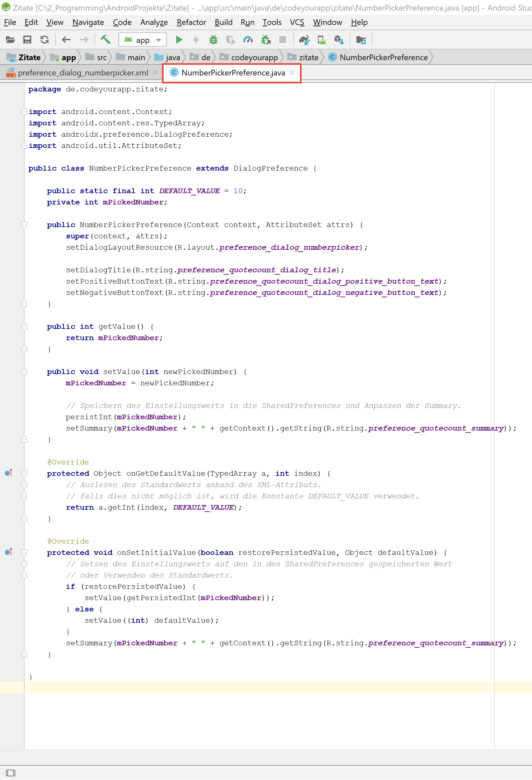532x780 pixels.
Task: Open the File menu
Action: coord(10,22)
